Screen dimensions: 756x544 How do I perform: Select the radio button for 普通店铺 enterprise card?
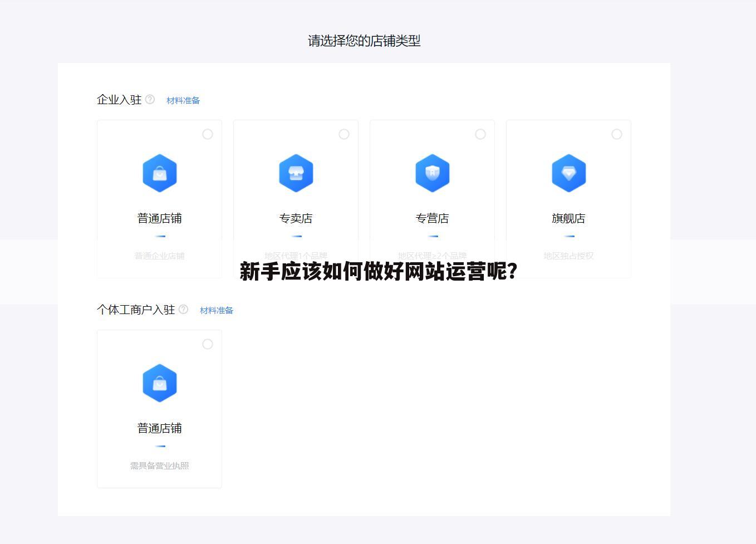click(208, 134)
